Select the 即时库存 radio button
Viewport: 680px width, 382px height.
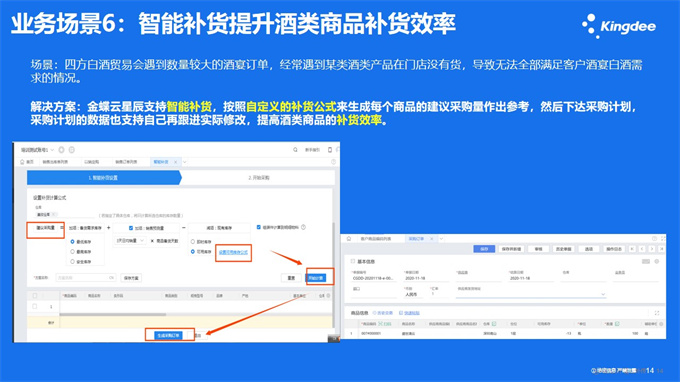pos(193,242)
